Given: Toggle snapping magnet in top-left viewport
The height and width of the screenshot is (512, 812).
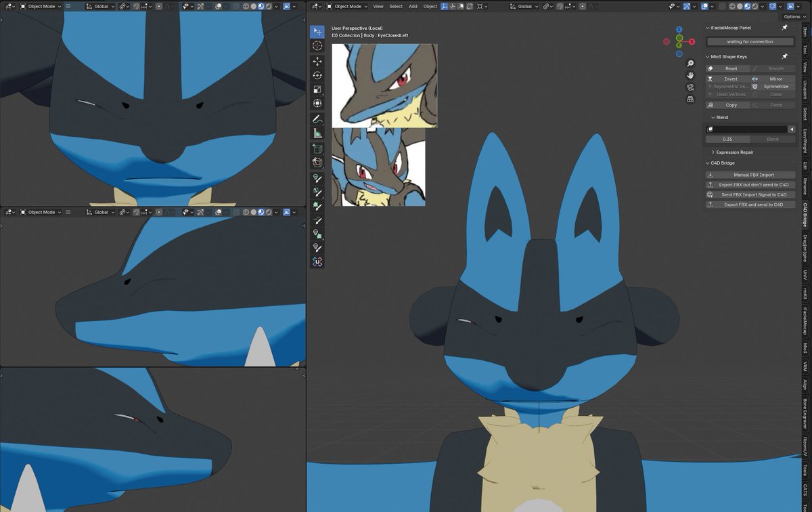Looking at the screenshot, I should pos(137,5).
